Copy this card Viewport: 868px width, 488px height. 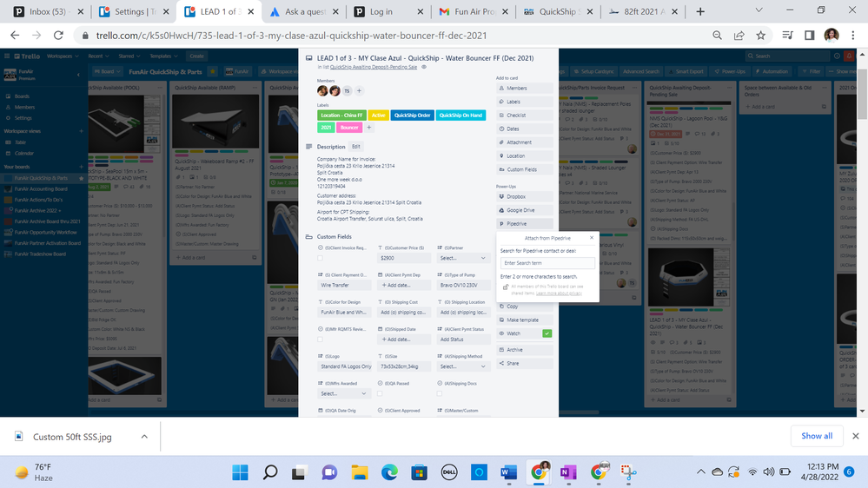tap(524, 307)
